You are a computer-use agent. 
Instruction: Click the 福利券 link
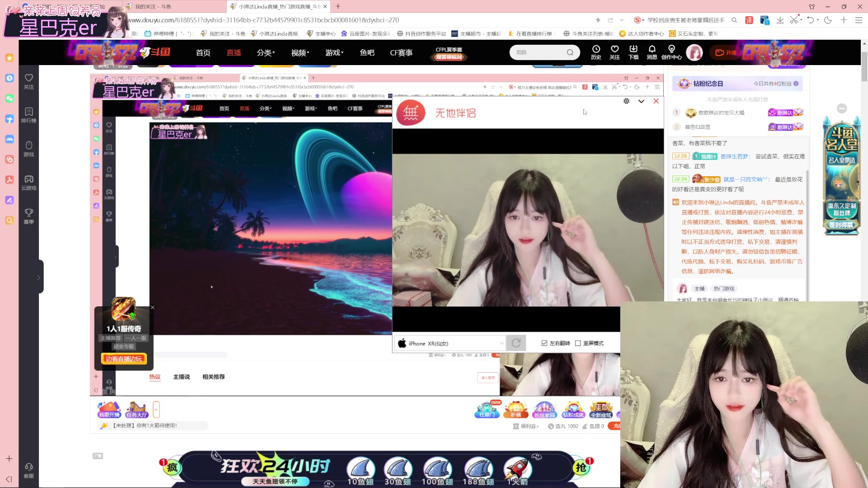(526, 426)
